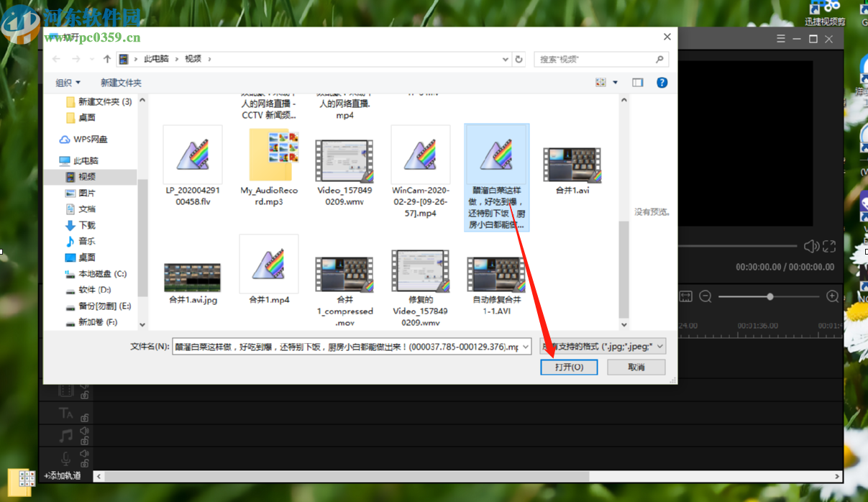Toggle lock on the music track
This screenshot has width=868, height=502.
[x=85, y=440]
